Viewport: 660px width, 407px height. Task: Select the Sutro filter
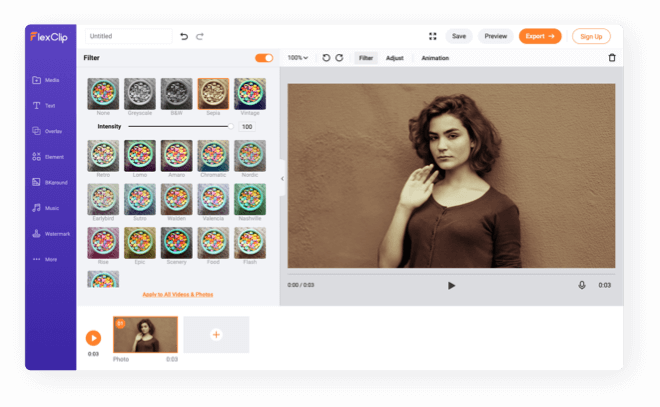(140, 200)
